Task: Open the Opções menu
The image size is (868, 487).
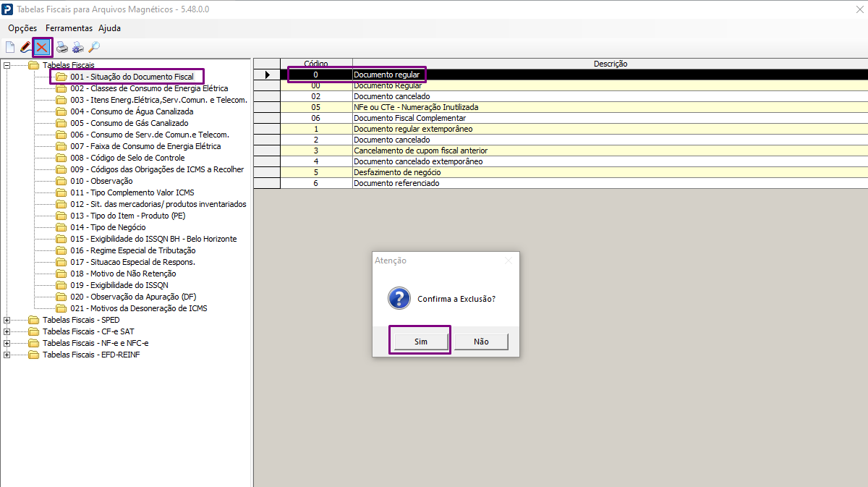Action: click(x=22, y=28)
